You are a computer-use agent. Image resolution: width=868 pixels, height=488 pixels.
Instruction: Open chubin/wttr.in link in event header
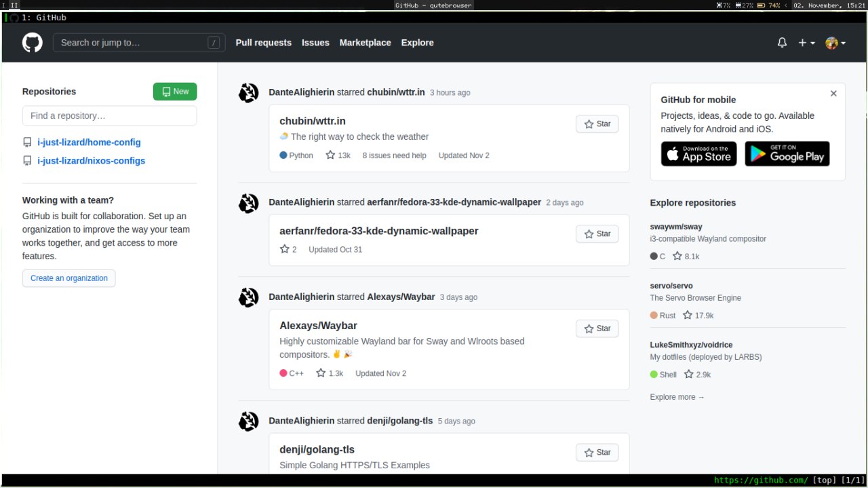click(x=396, y=92)
